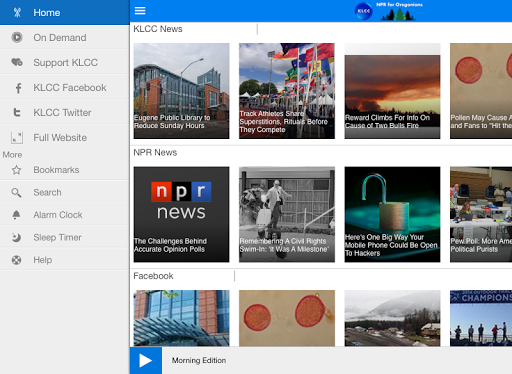Open Mobile Phone Hackers story thumbnail
512x374 pixels.
[x=392, y=214]
